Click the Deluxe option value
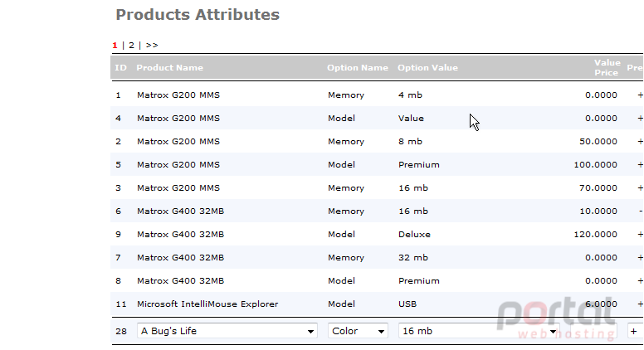Image resolution: width=644 pixels, height=350 pixels. coord(414,234)
